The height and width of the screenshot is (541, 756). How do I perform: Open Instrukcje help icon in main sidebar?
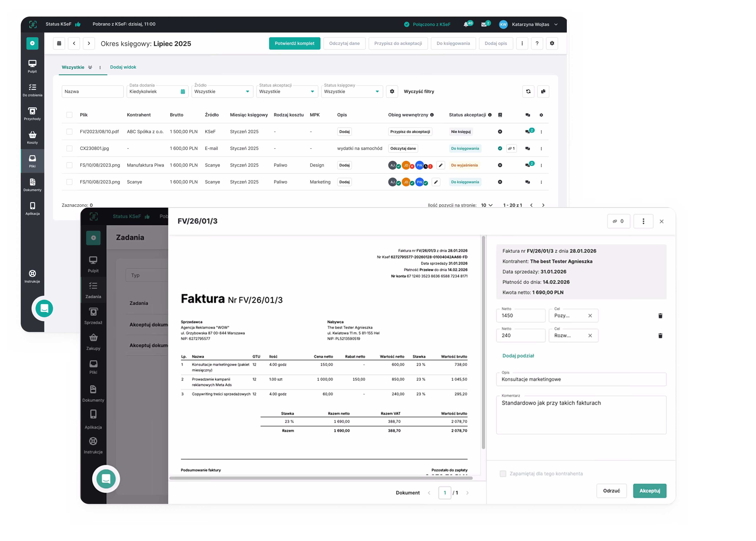pos(32,276)
